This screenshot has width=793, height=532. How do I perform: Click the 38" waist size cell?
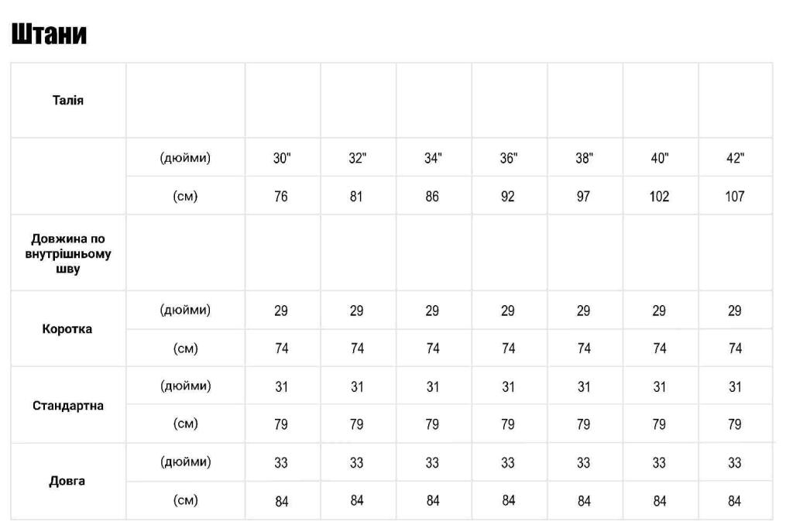coord(584,159)
